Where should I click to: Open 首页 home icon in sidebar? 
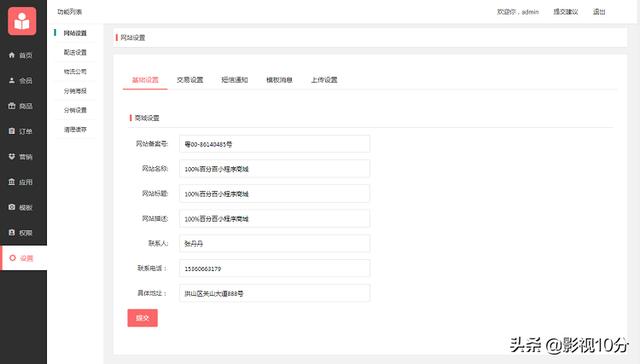pos(12,55)
